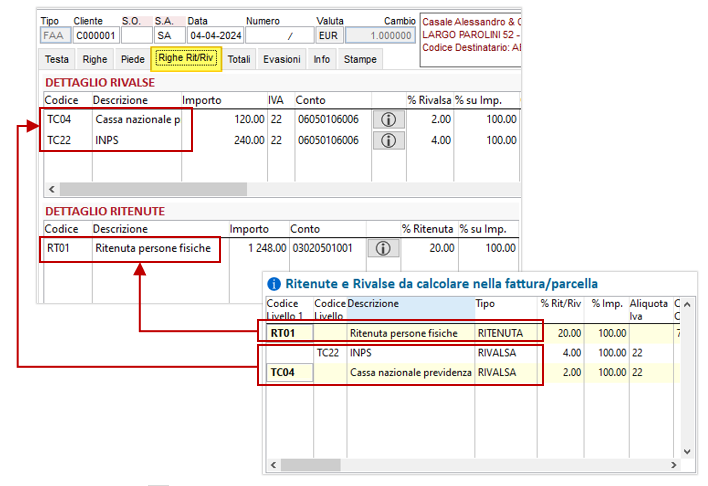The height and width of the screenshot is (486, 708).
Task: Switch to the Piede tab
Action: tap(132, 59)
